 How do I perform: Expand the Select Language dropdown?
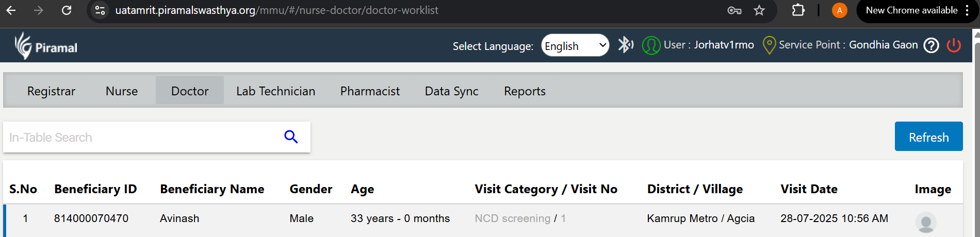[575, 45]
